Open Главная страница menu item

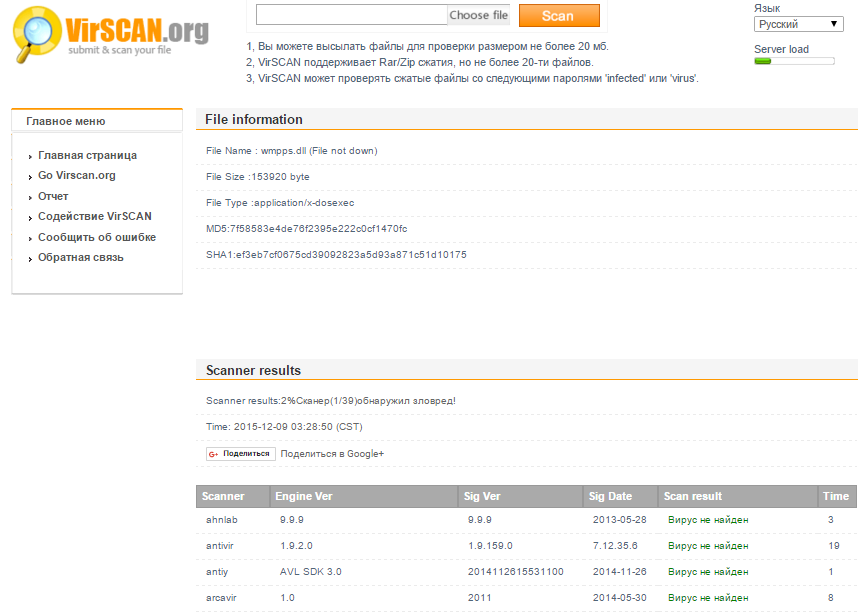click(87, 155)
